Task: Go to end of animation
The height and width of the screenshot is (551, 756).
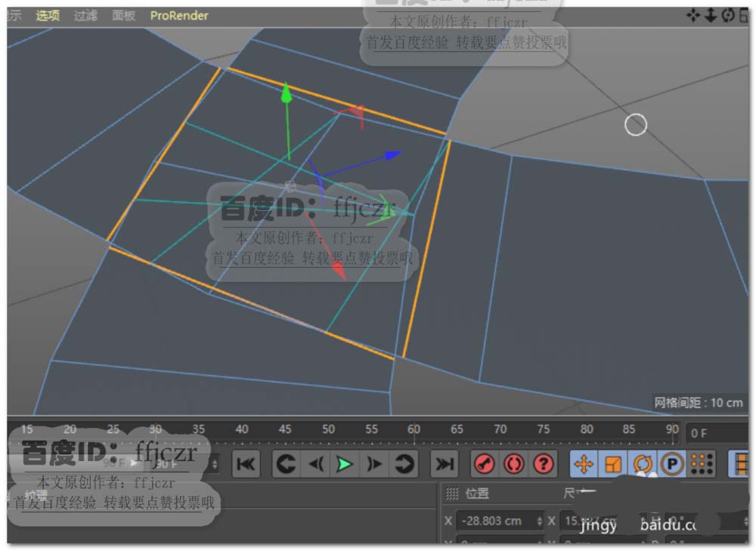Action: tap(444, 464)
